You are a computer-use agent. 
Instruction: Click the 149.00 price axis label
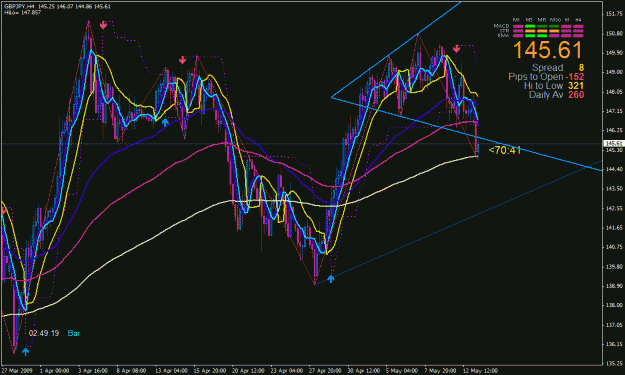(615, 72)
